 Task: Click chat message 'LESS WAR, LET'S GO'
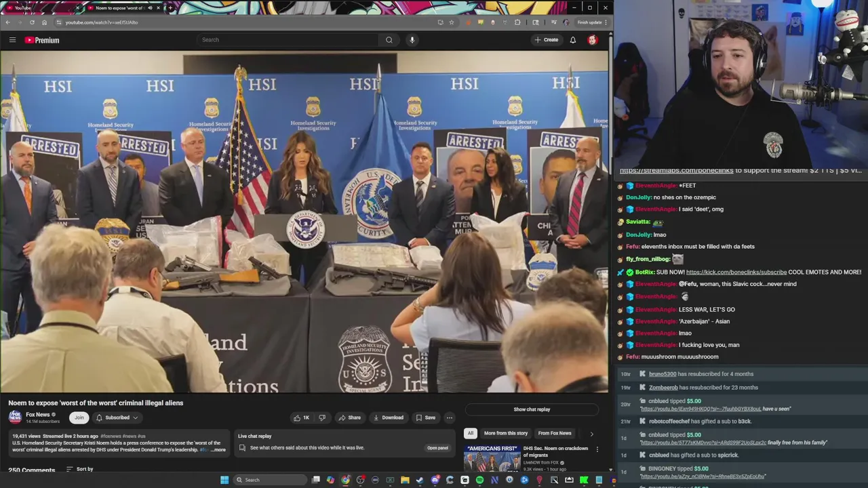coord(707,310)
